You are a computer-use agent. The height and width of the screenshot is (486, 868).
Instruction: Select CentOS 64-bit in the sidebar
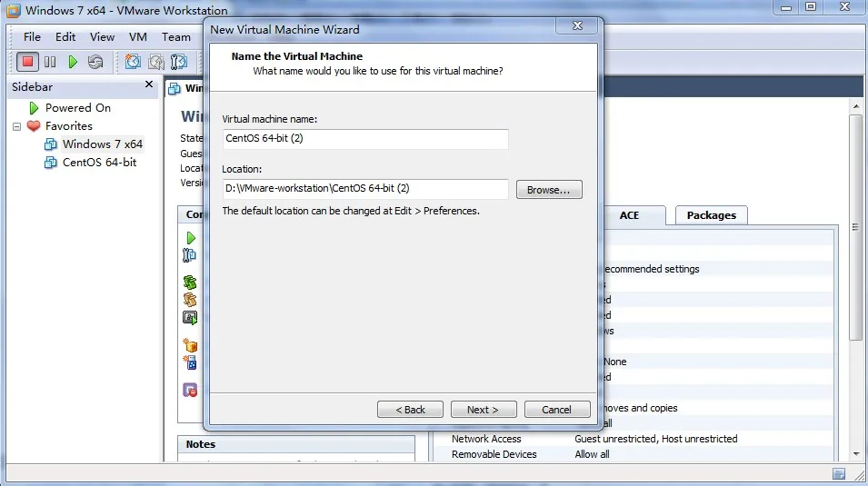99,163
